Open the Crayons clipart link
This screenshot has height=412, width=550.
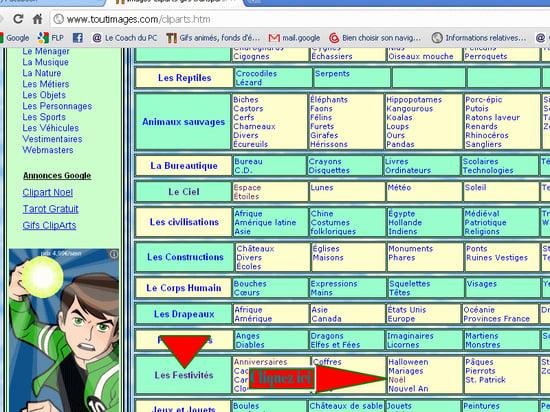(x=325, y=162)
